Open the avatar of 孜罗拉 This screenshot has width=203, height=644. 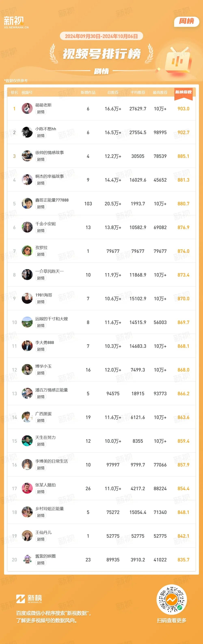tap(27, 251)
